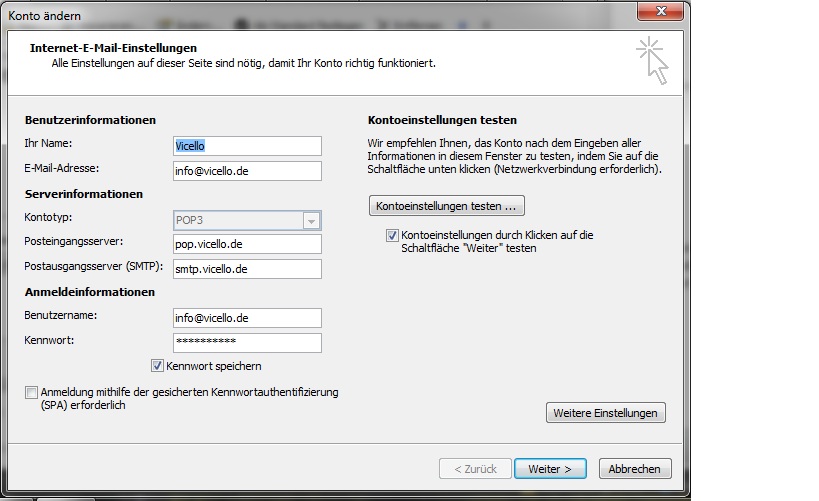Click the Kontotyp label
The width and height of the screenshot is (819, 501).
coord(48,217)
